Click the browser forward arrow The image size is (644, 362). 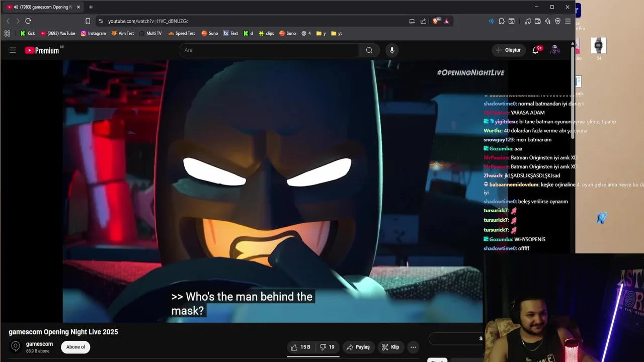(x=18, y=21)
